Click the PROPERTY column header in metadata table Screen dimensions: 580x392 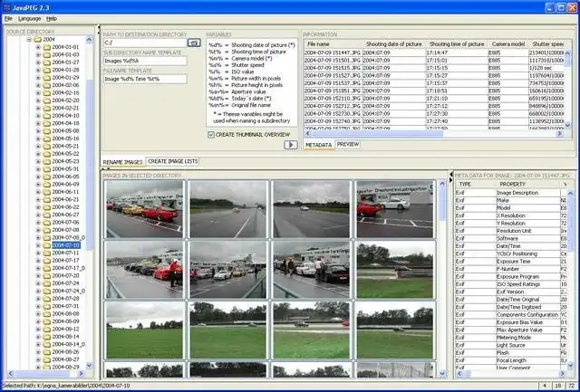click(527, 184)
